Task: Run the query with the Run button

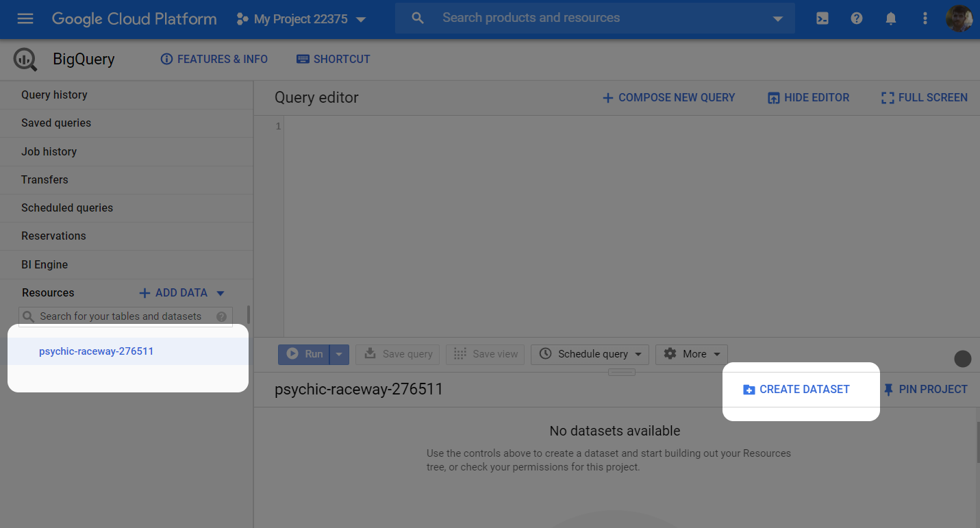Action: [x=304, y=354]
